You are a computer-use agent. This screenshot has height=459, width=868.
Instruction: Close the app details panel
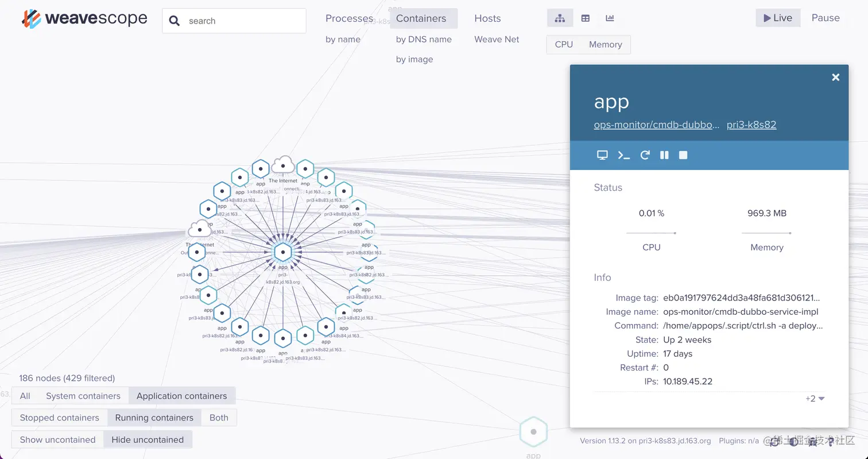click(x=836, y=77)
